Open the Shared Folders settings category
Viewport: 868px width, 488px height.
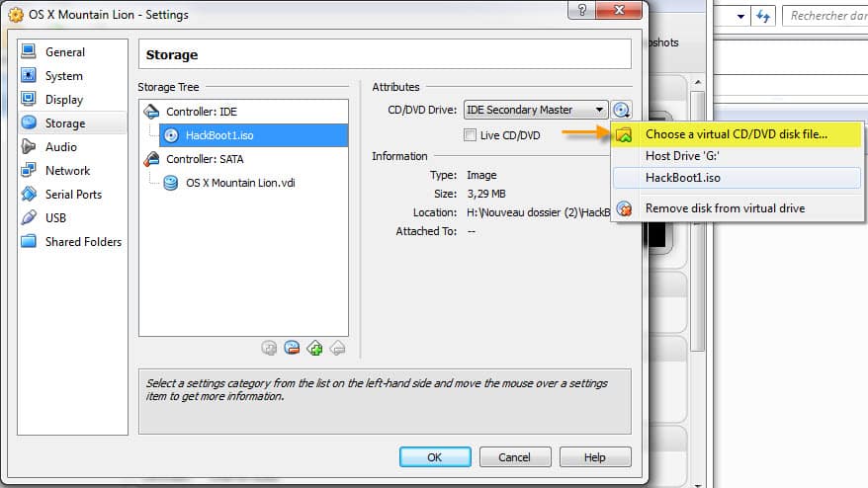[72, 242]
